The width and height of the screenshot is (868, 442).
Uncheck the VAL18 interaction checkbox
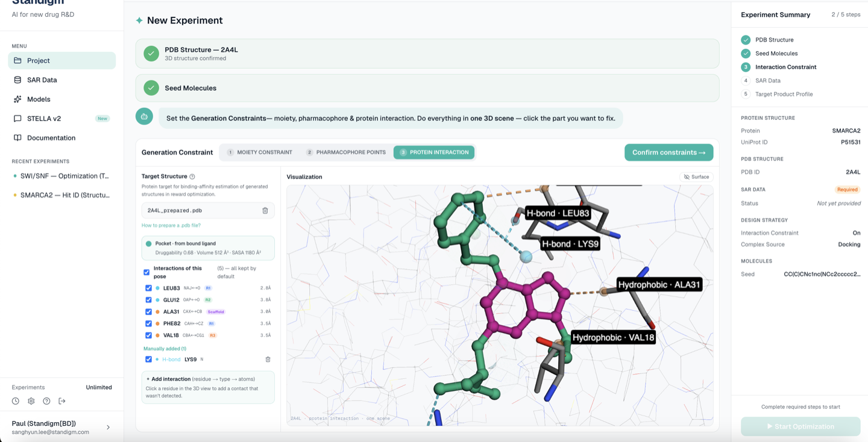[148, 335]
